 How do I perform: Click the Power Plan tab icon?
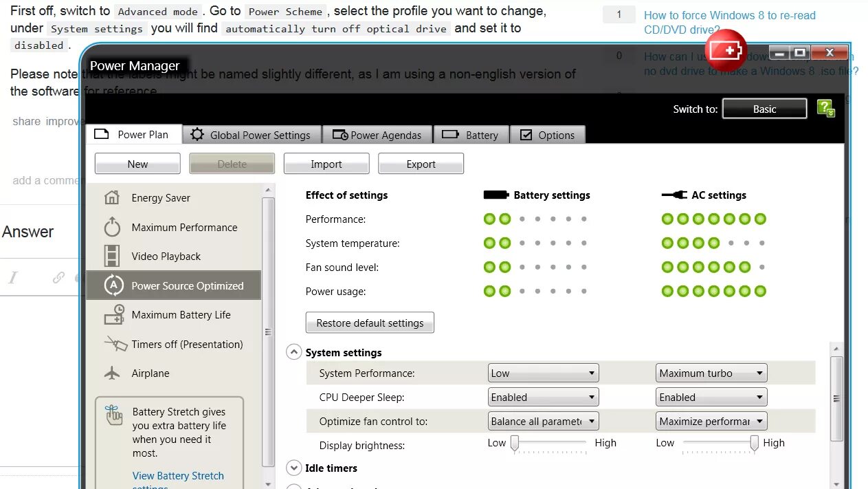click(x=102, y=134)
